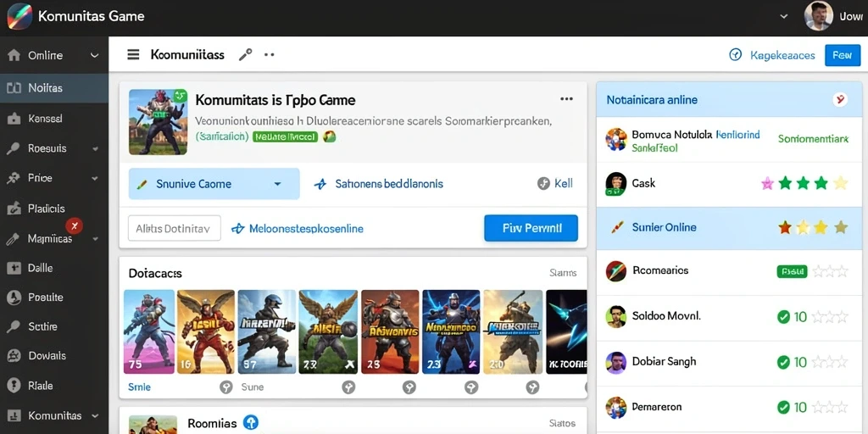
Task: Open the user account dropdown arrow
Action: click(x=784, y=17)
